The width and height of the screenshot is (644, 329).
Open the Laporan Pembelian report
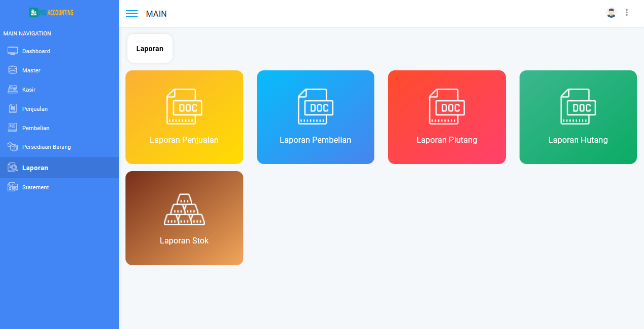pyautogui.click(x=315, y=117)
